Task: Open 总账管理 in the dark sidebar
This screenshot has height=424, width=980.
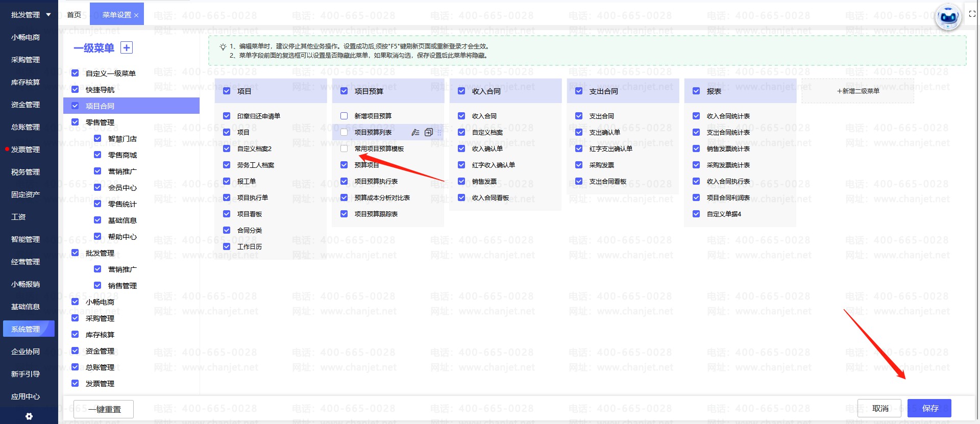Action: click(26, 127)
